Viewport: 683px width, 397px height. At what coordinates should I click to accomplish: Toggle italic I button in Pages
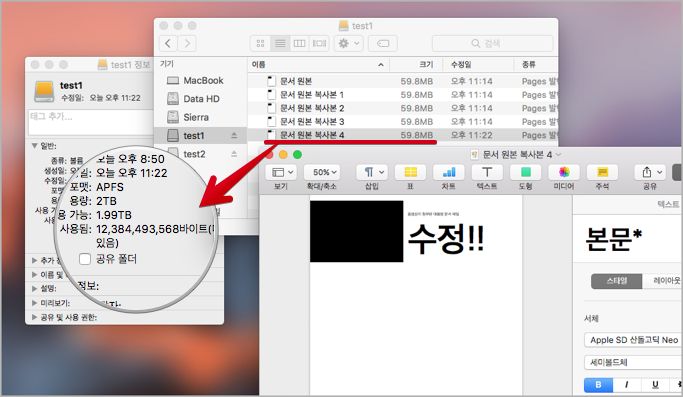click(x=627, y=385)
